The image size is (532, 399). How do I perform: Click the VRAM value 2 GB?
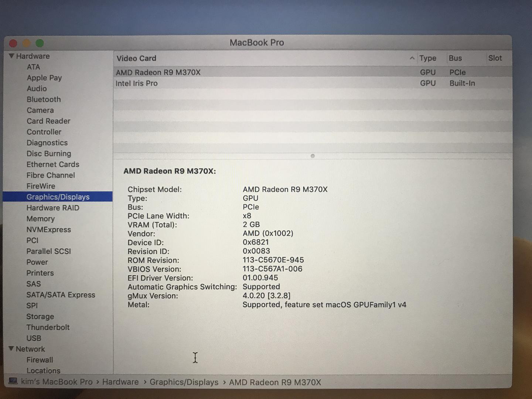(x=251, y=225)
